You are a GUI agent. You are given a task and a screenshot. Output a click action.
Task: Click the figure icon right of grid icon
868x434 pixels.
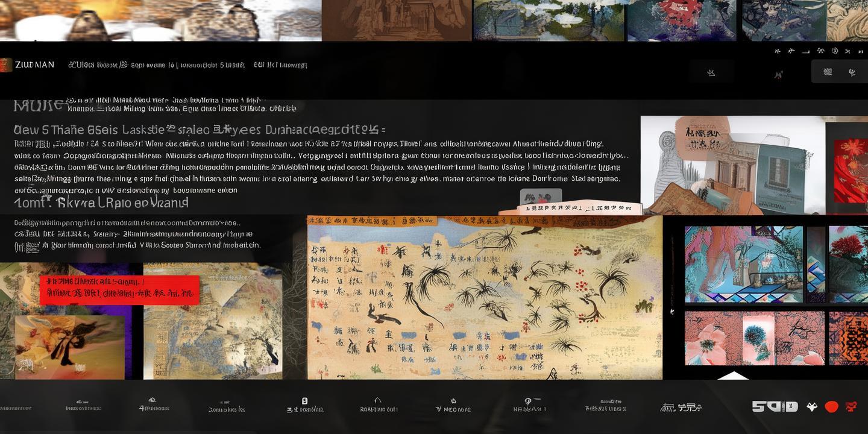852,72
